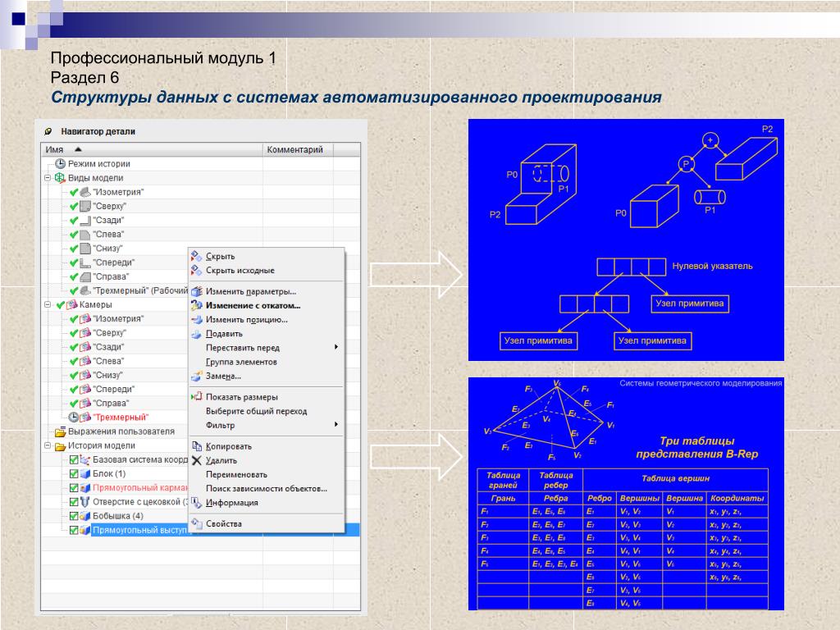
Task: Click the Виды модели node icon
Action: click(x=59, y=178)
